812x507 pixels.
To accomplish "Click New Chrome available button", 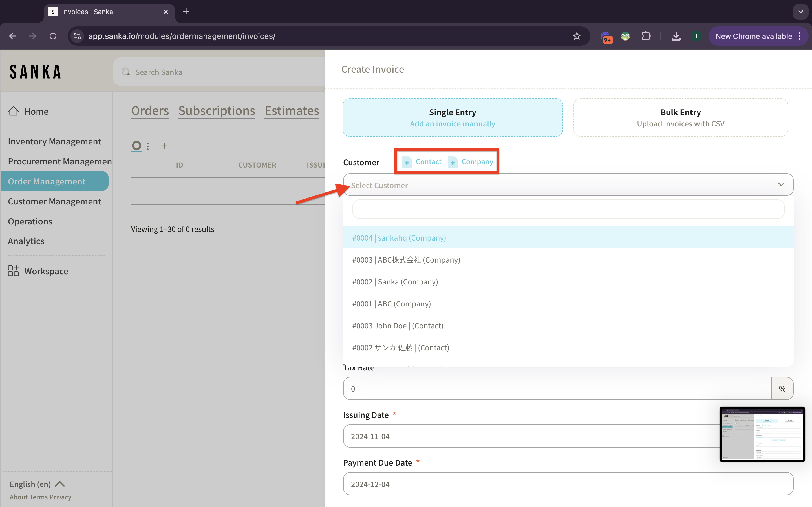I will (x=754, y=36).
